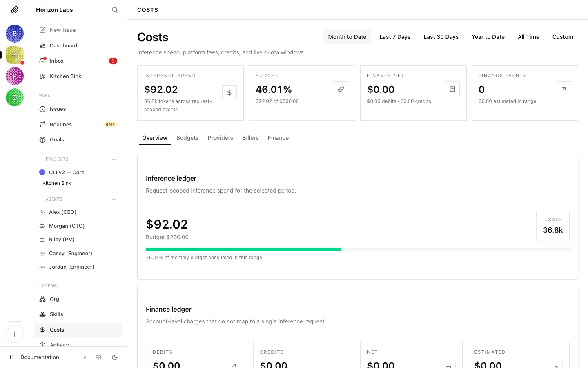Select agent Casey (Engineer)
The height and width of the screenshot is (368, 588).
coord(78,253)
